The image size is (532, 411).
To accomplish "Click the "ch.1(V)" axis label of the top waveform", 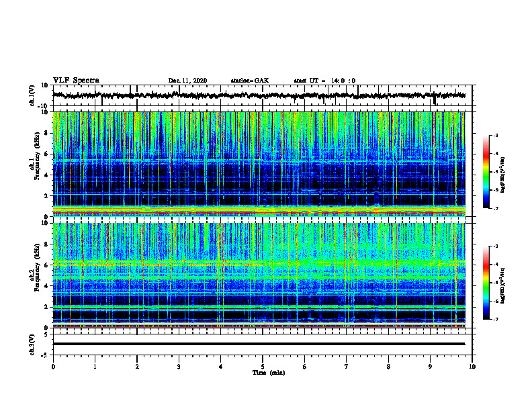I will point(32,96).
